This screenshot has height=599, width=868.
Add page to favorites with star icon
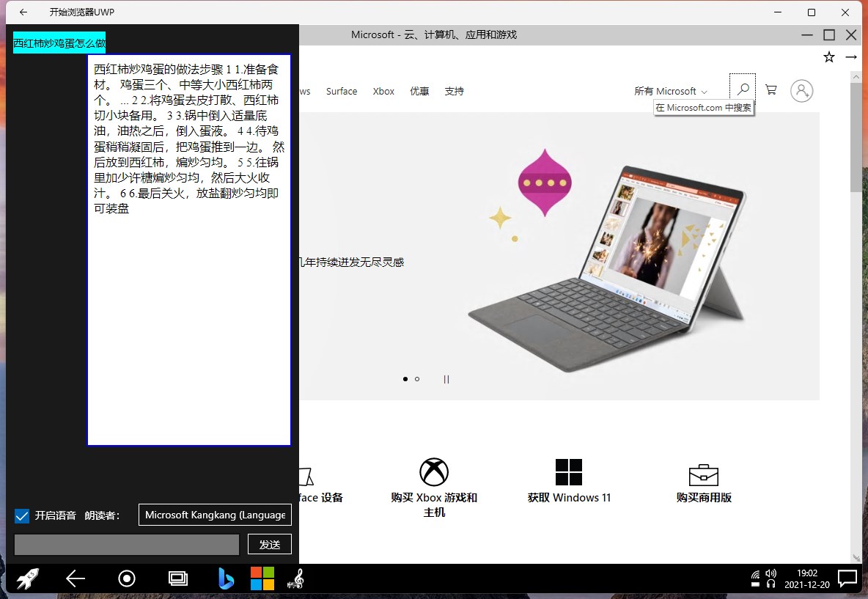pos(828,57)
